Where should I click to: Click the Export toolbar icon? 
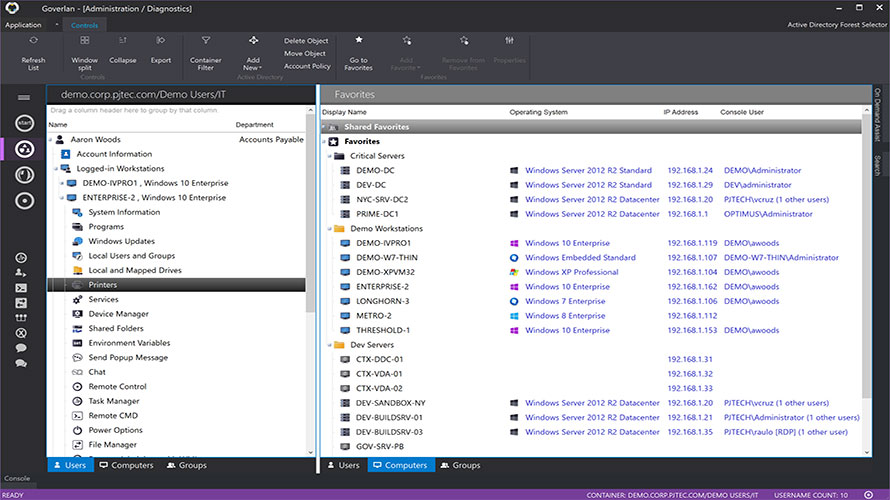[161, 41]
